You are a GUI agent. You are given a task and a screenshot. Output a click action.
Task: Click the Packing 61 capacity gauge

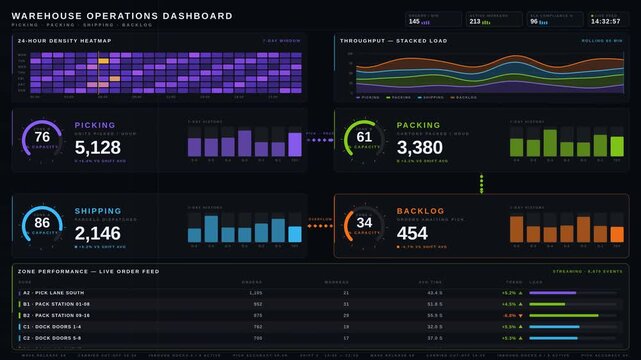pos(364,140)
